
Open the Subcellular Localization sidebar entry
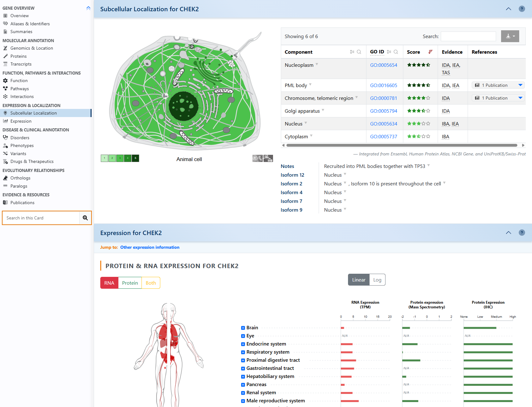[x=33, y=113]
